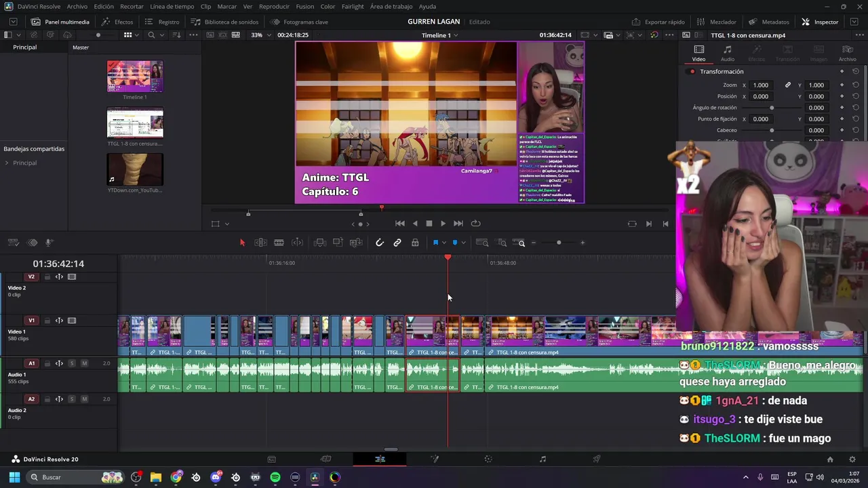Lock the Video 1 track
Screen dimensions: 868x488
(47, 321)
